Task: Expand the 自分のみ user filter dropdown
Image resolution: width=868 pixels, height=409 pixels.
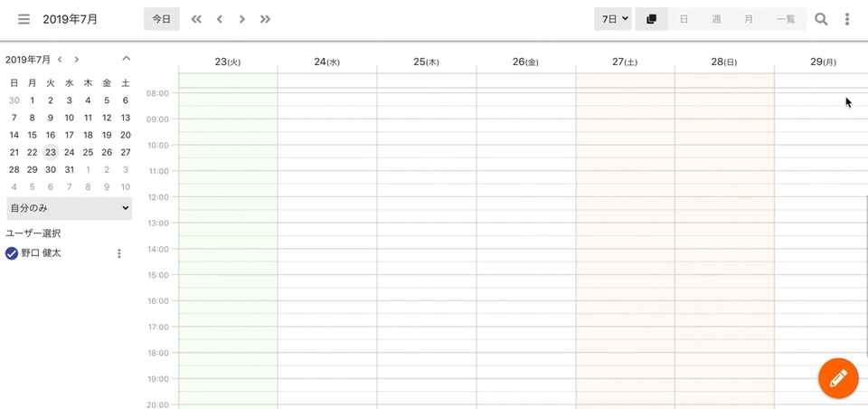Action: [70, 208]
